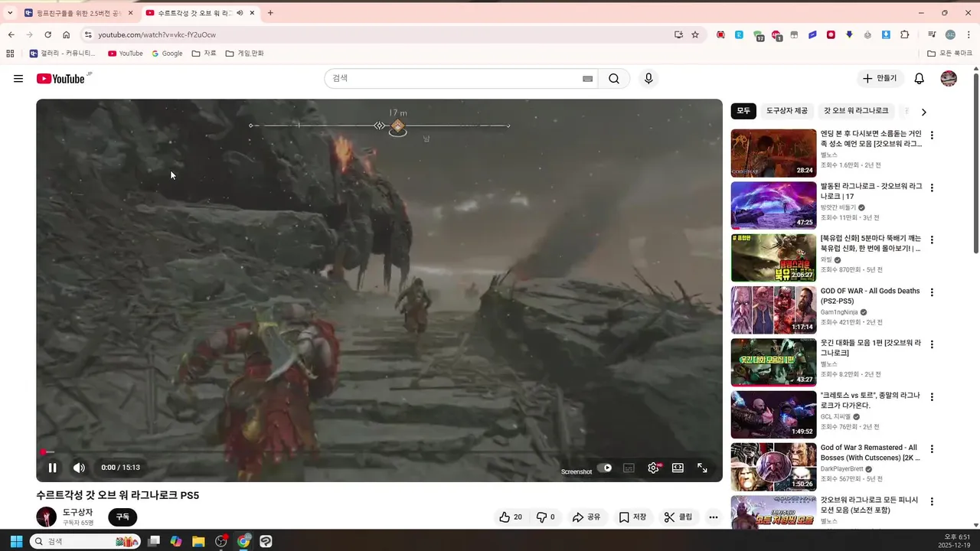This screenshot has width=980, height=551.
Task: Dislike the video
Action: click(544, 517)
